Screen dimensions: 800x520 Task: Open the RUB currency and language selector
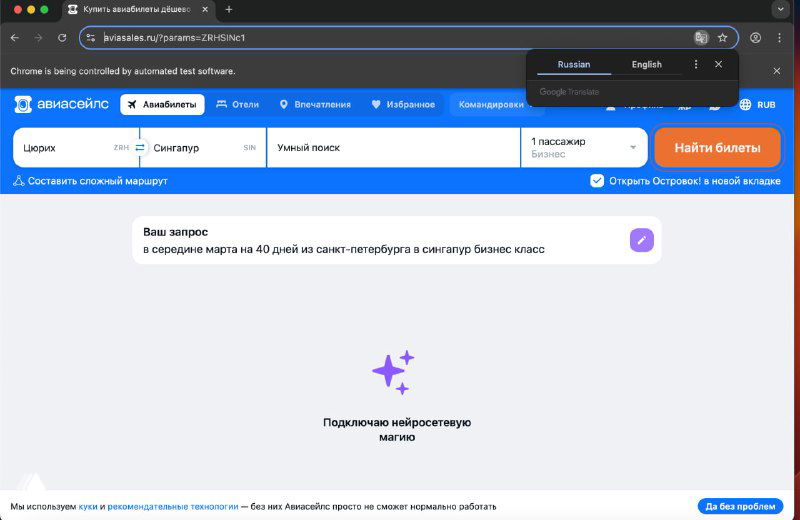tap(758, 105)
